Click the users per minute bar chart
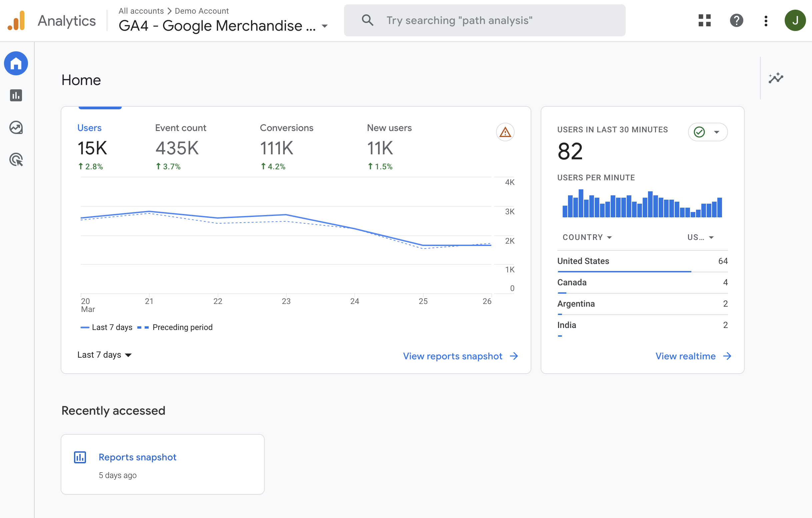The image size is (812, 518). pyautogui.click(x=642, y=203)
